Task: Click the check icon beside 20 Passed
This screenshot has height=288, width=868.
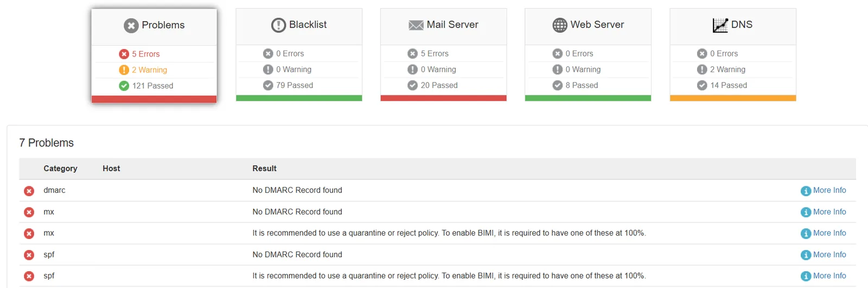Action: coord(413,85)
